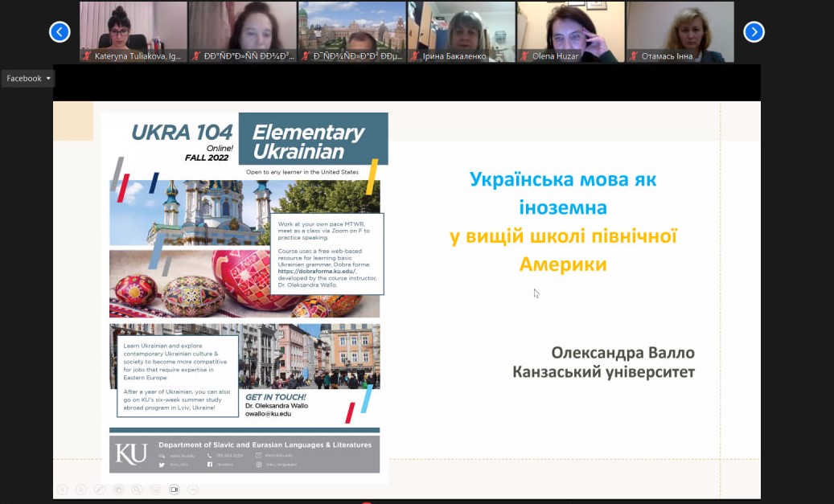Click next slide button in slideshow toolbar

[80, 489]
